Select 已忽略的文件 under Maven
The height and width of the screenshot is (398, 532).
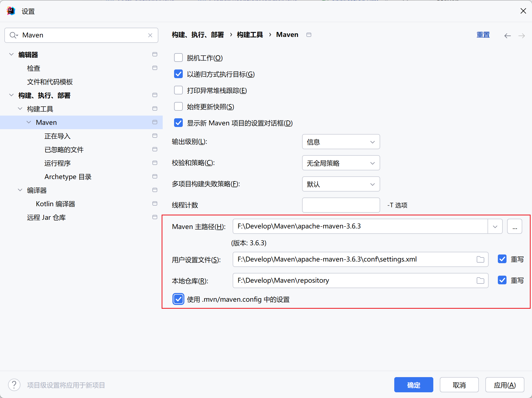coord(64,150)
